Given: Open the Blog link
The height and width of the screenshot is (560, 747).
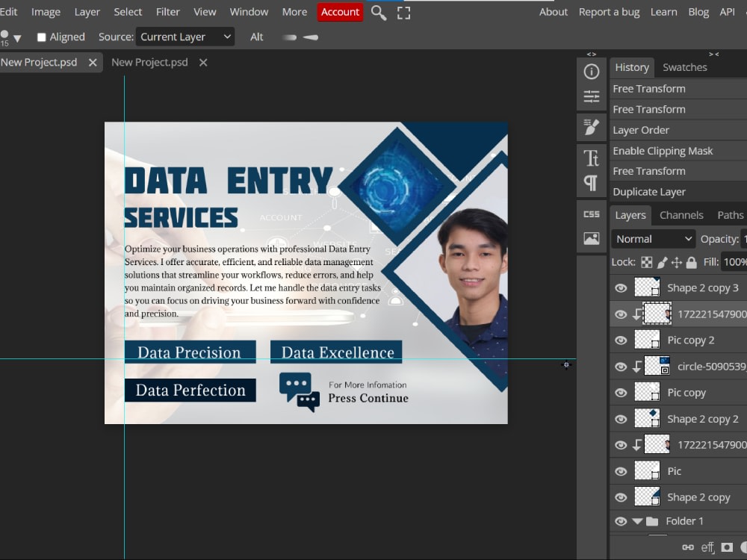Looking at the screenshot, I should (x=698, y=12).
